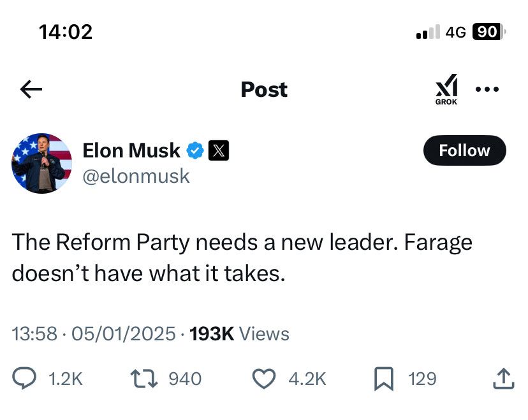Tap the 940 reposts count

coord(185,379)
